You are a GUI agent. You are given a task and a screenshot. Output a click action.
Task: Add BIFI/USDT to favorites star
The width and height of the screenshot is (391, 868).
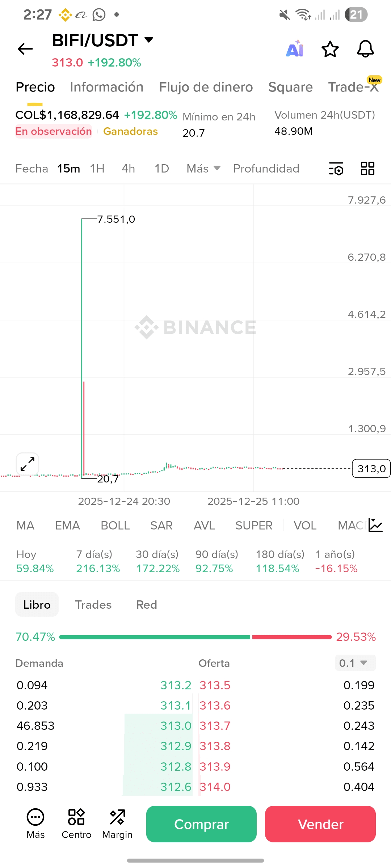click(330, 49)
